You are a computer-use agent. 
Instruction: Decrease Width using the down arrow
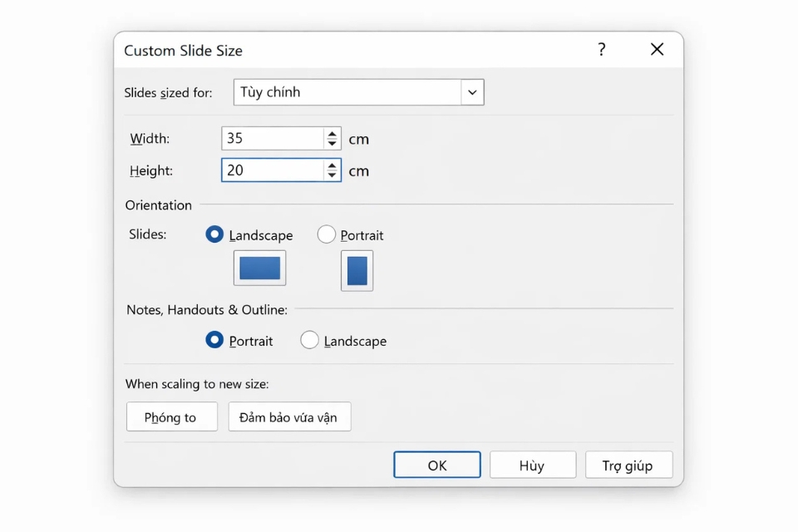pos(332,143)
